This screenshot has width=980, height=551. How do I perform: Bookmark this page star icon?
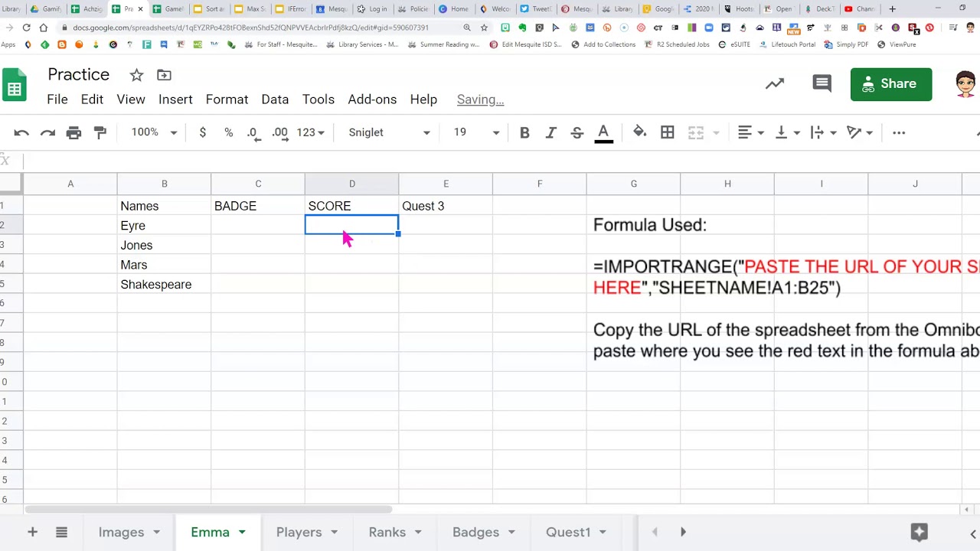484,28
